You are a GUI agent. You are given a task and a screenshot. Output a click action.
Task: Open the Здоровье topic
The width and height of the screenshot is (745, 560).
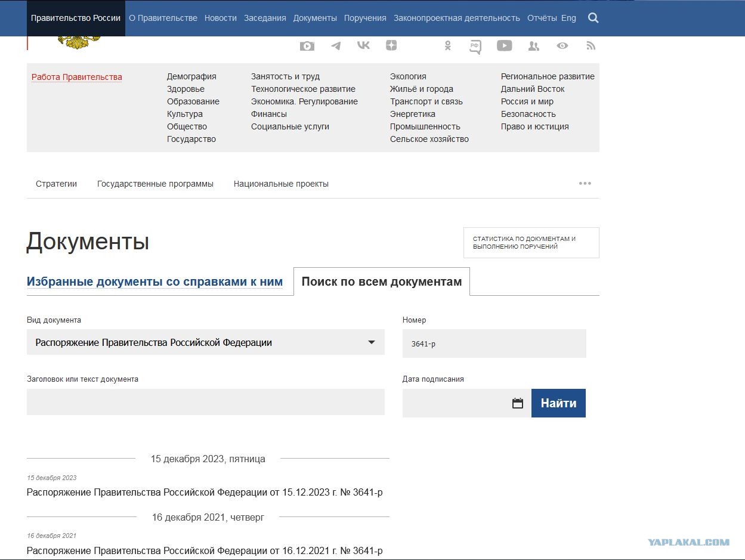coord(186,89)
